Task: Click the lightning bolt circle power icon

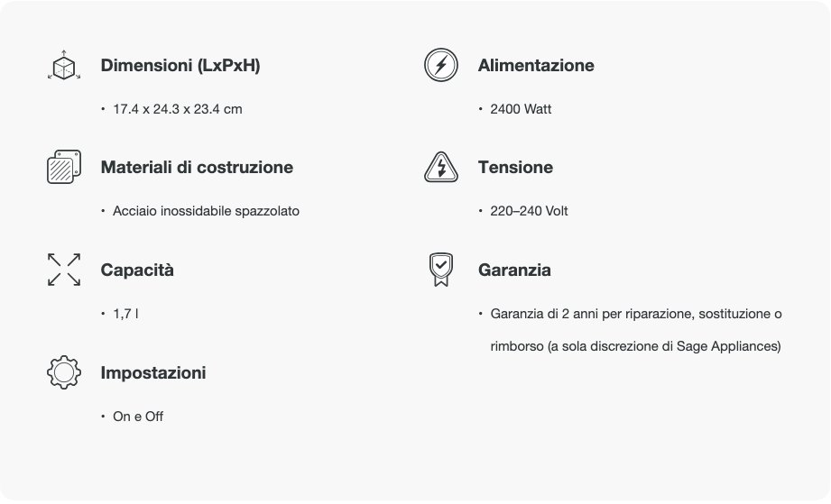Action: (x=441, y=65)
